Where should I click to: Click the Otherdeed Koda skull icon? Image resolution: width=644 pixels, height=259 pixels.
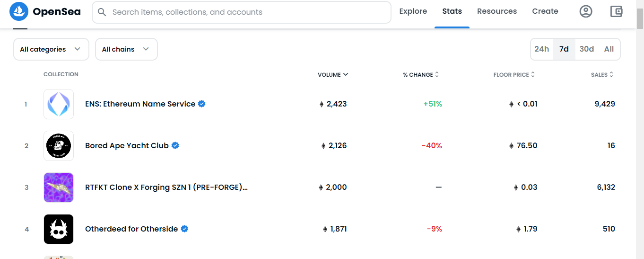[59, 229]
